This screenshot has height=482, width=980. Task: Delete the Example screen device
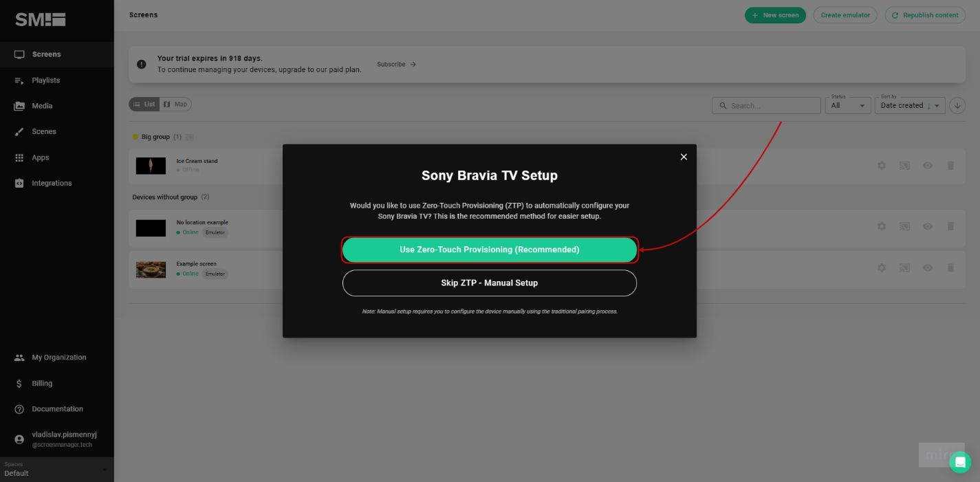[x=950, y=268]
